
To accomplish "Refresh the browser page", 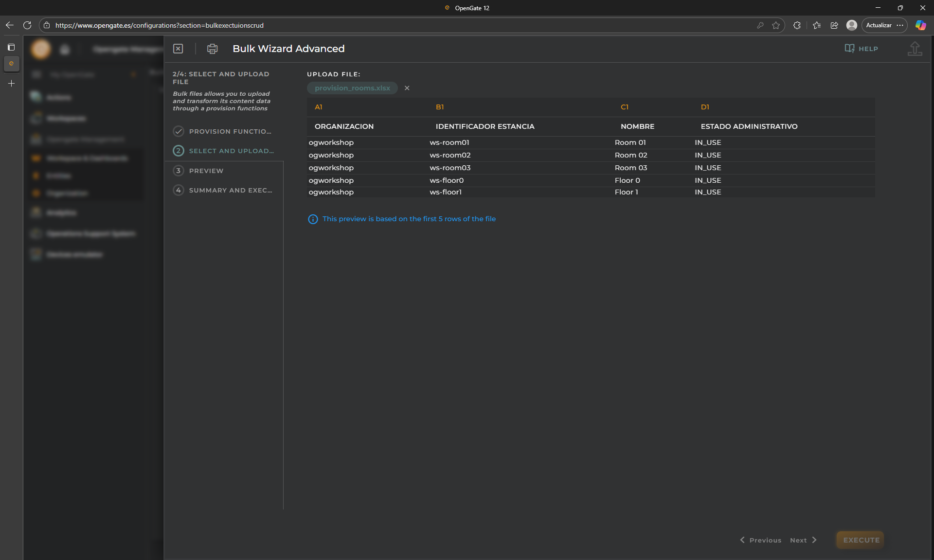I will point(27,25).
